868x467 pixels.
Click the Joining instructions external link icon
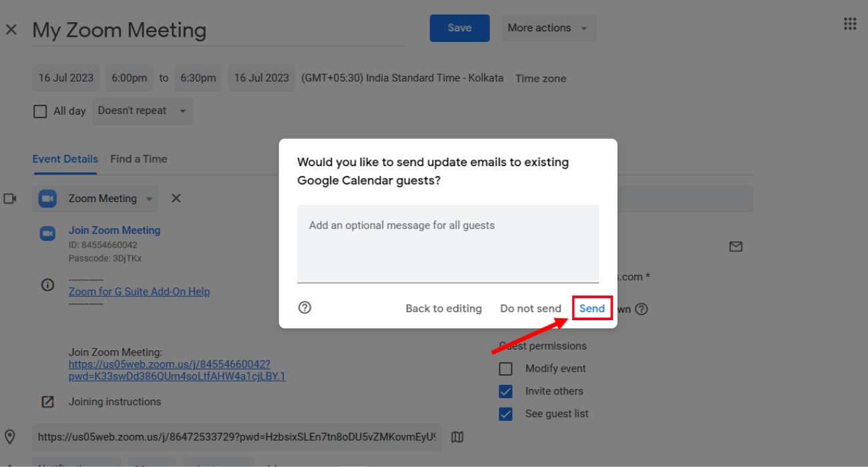pos(47,402)
